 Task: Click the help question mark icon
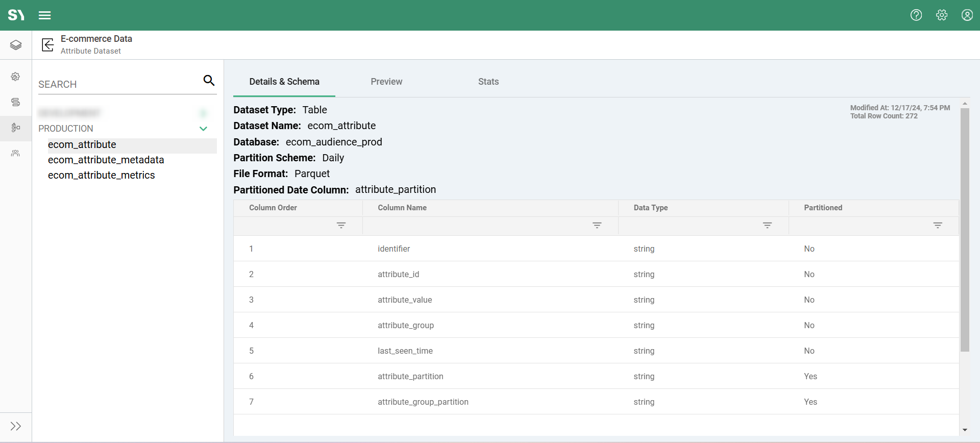click(x=916, y=15)
